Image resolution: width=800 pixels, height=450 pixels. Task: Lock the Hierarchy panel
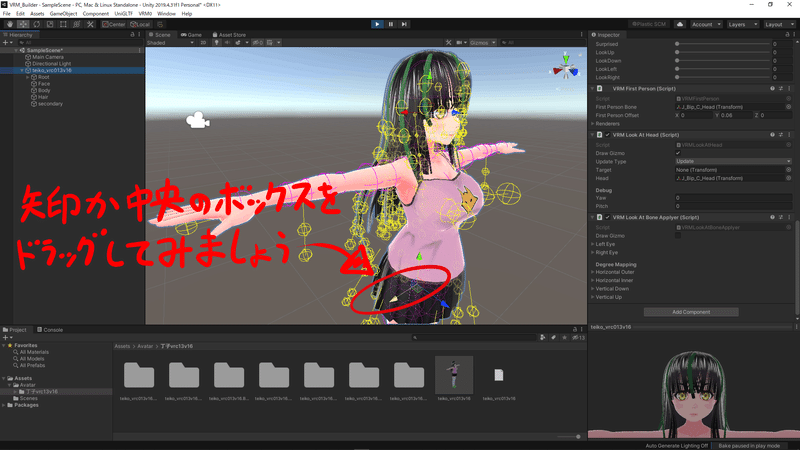click(x=133, y=35)
